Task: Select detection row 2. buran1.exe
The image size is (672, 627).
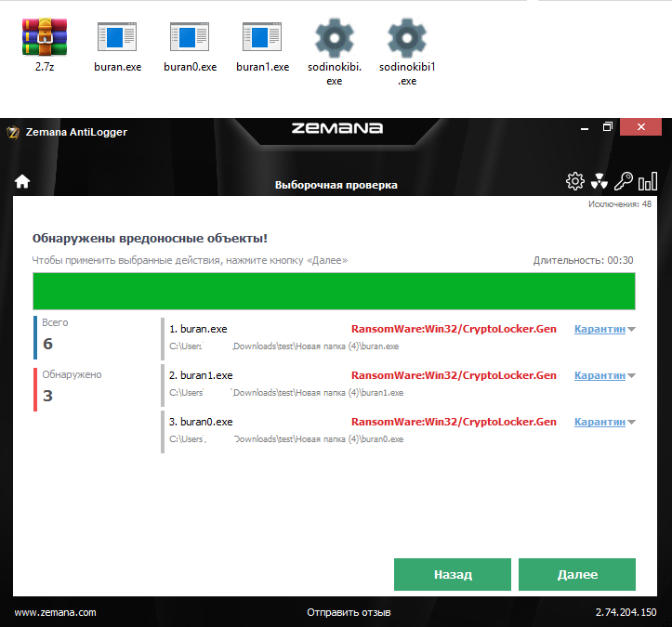Action: click(399, 385)
